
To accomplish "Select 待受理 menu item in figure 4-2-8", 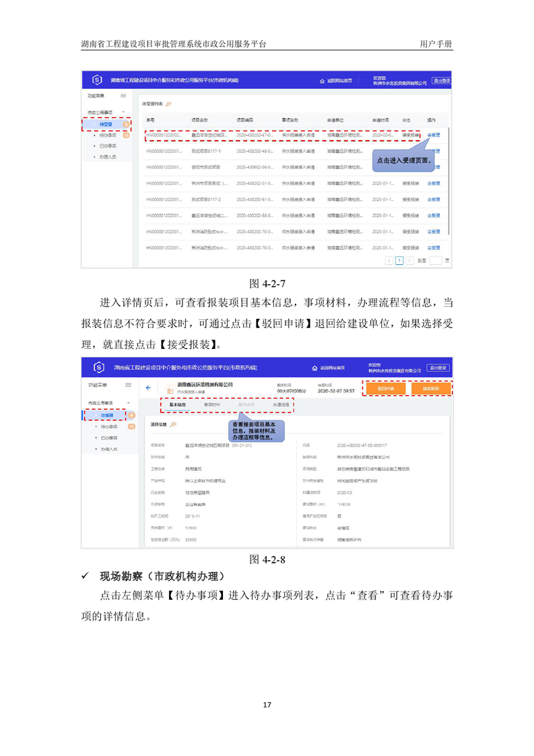I will tap(107, 415).
